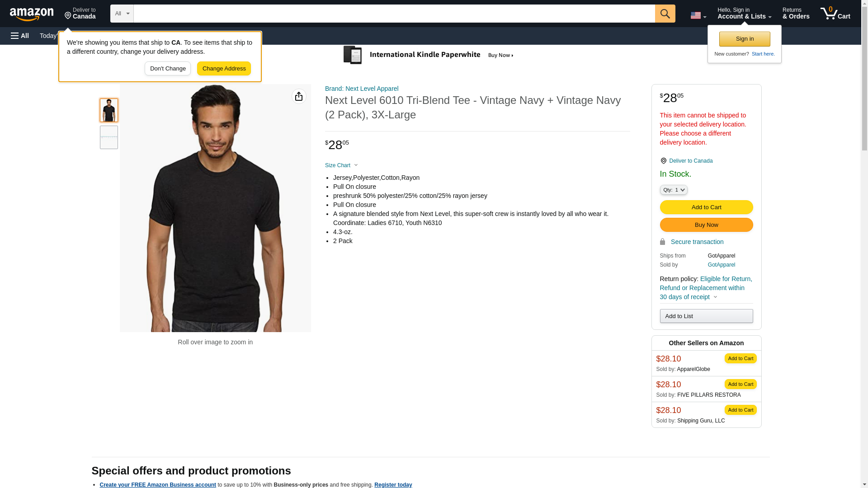Screen dimensions: 868x488
Task: Open the search category All dropdown
Action: click(x=122, y=14)
